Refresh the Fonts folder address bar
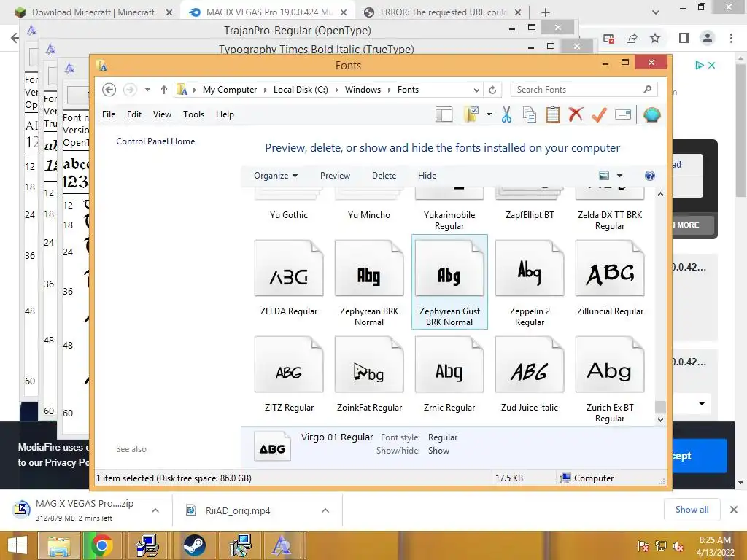Image resolution: width=747 pixels, height=560 pixels. pos(492,90)
